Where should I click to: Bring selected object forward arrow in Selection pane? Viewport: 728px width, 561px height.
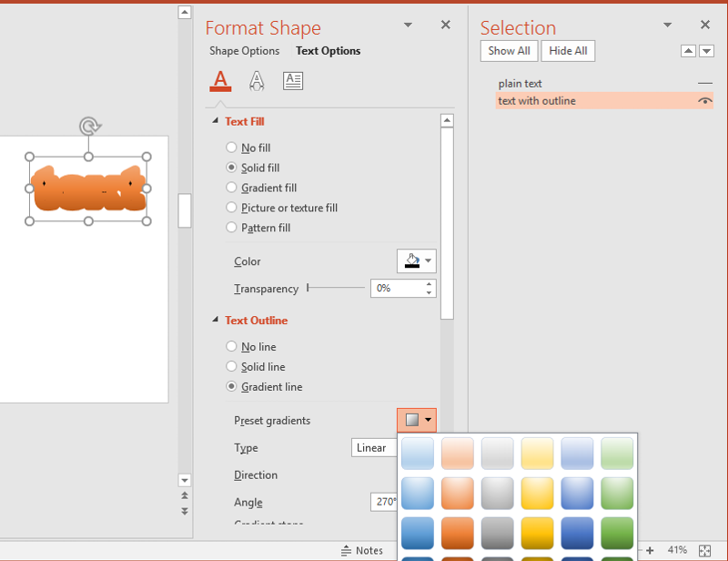pyautogui.click(x=688, y=51)
